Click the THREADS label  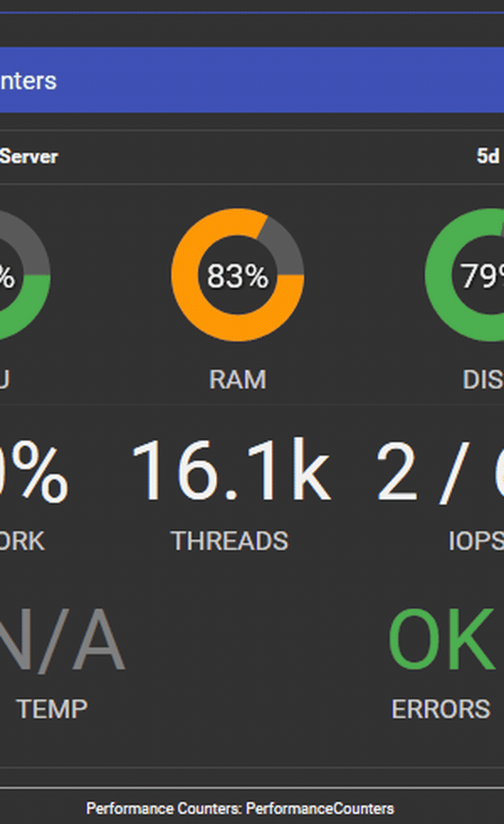pyautogui.click(x=229, y=541)
